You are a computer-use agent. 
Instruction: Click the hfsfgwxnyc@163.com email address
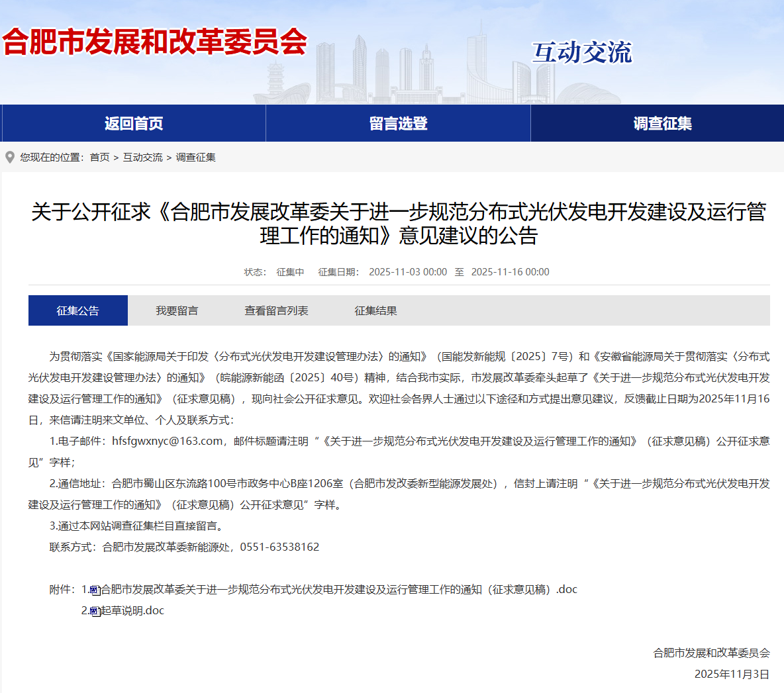[x=167, y=441]
